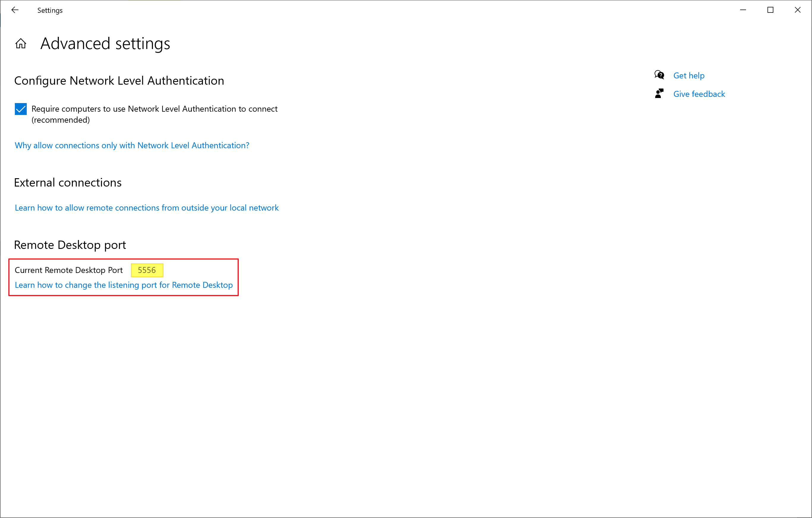Viewport: 812px width, 518px height.
Task: Click the back arrow in title bar
Action: 15,10
